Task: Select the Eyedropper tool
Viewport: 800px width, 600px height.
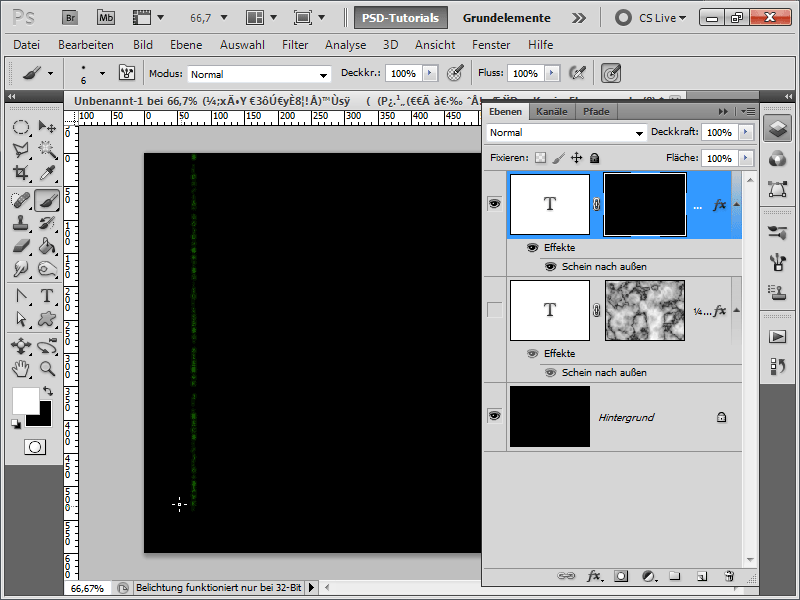Action: 47,172
